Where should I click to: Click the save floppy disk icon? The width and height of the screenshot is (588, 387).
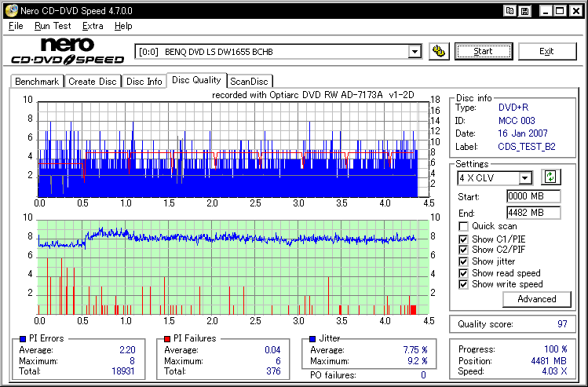pos(524,11)
